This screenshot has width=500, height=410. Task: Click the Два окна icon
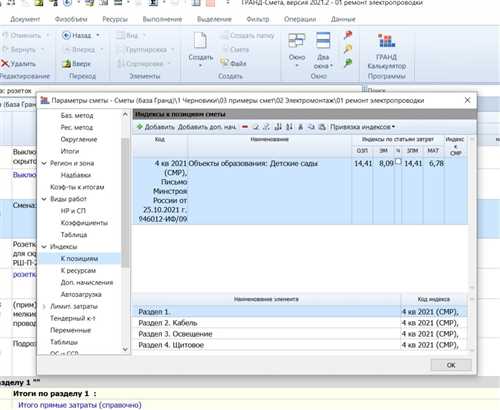(323, 41)
